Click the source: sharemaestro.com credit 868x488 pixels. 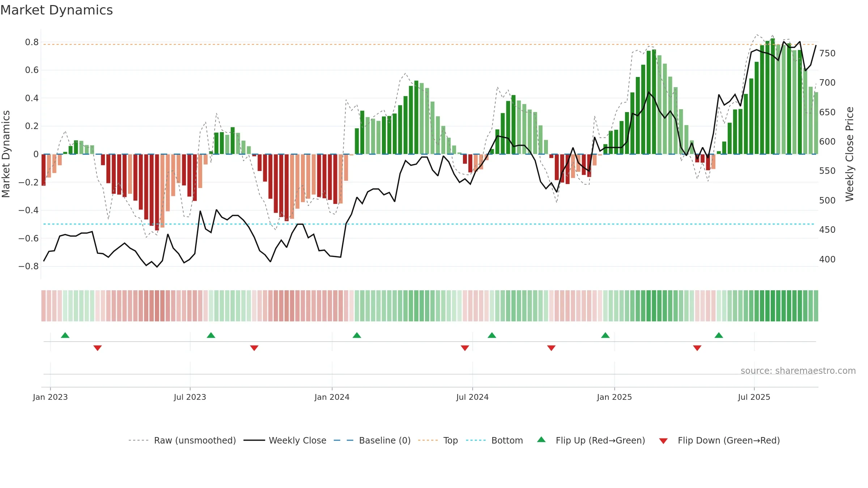pyautogui.click(x=798, y=371)
